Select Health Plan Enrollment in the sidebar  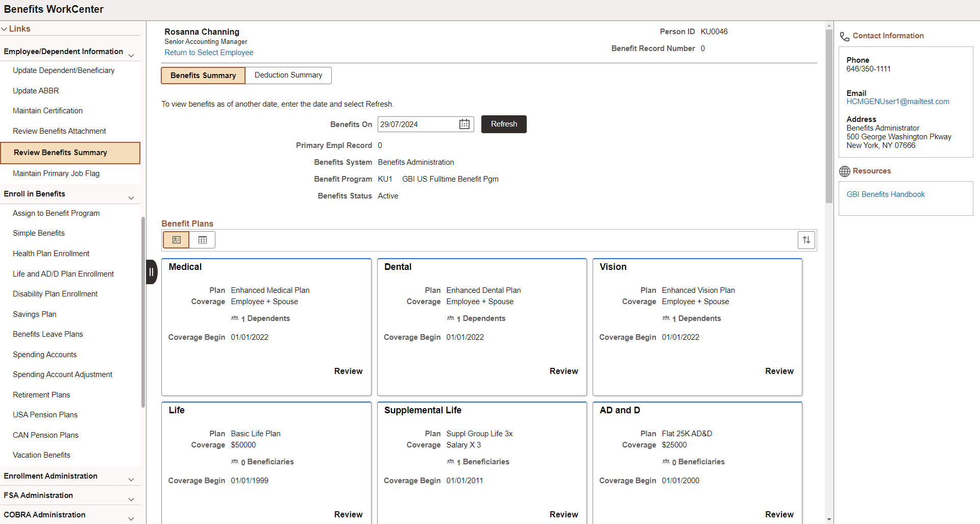pos(51,253)
